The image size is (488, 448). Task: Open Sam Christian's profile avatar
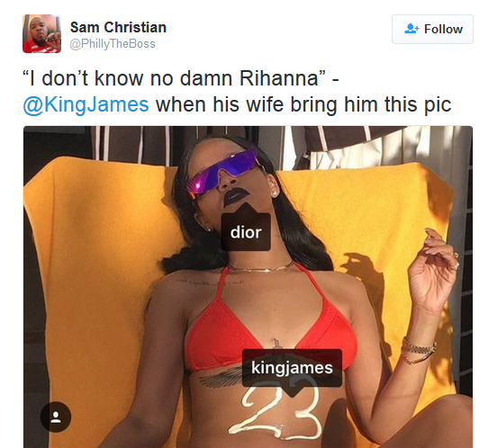41,33
